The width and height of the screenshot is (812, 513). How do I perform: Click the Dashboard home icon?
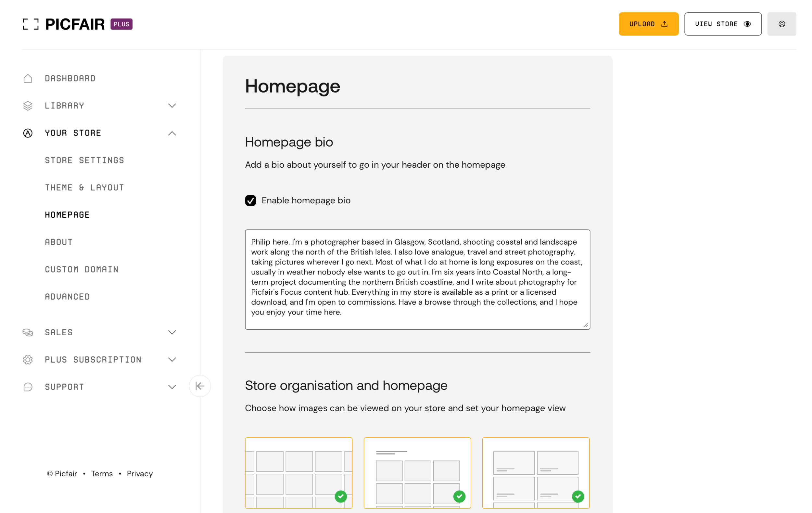[28, 78]
